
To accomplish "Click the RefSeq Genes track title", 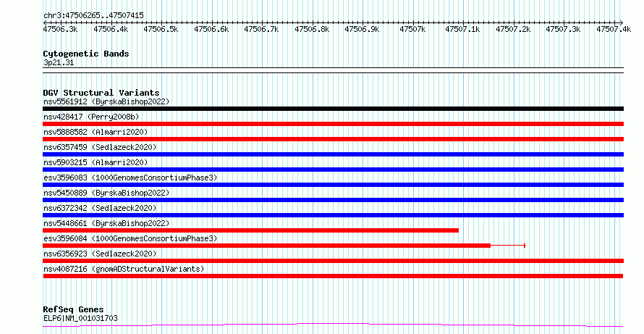I will click(73, 309).
